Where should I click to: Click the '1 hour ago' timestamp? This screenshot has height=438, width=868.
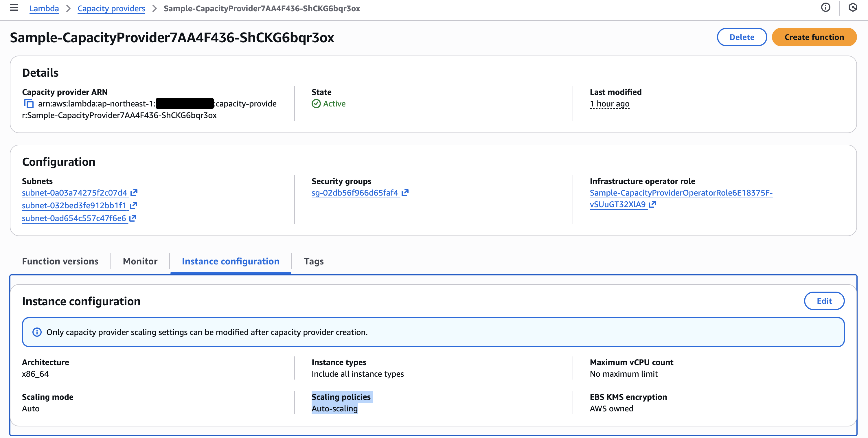point(609,104)
